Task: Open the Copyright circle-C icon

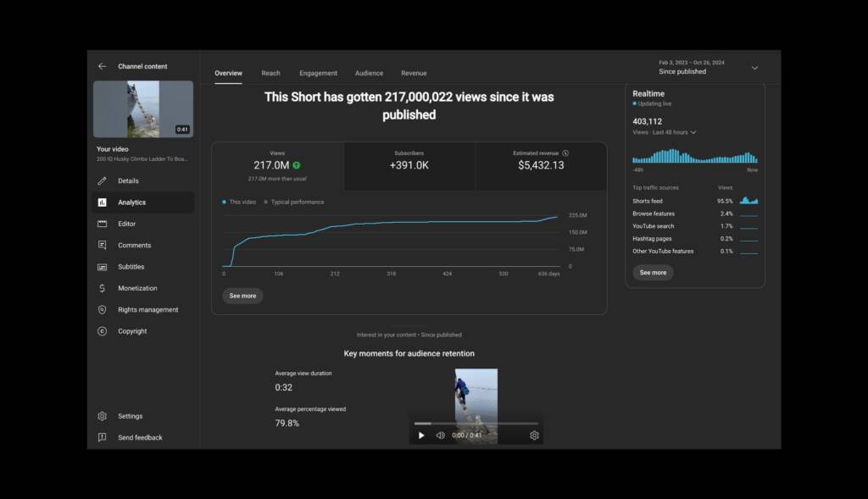Action: [102, 331]
